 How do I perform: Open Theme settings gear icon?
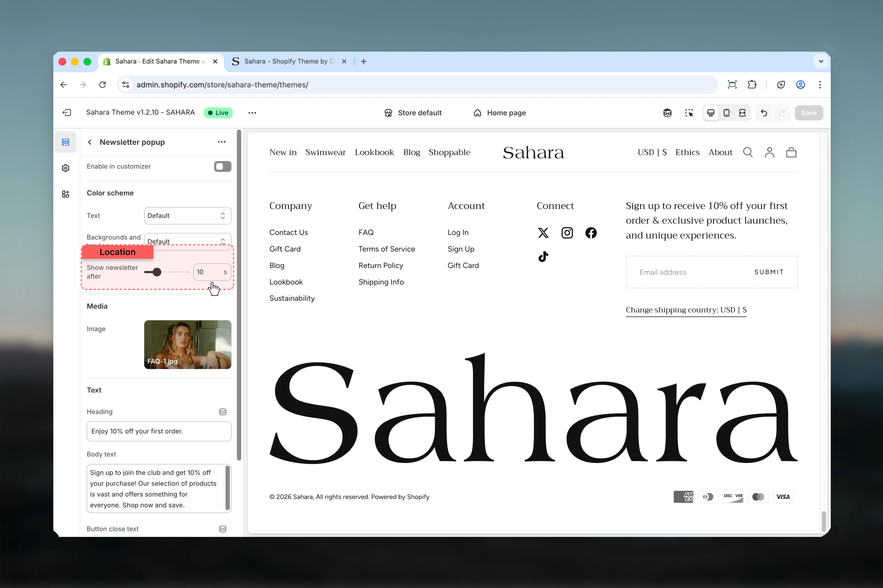pyautogui.click(x=66, y=168)
